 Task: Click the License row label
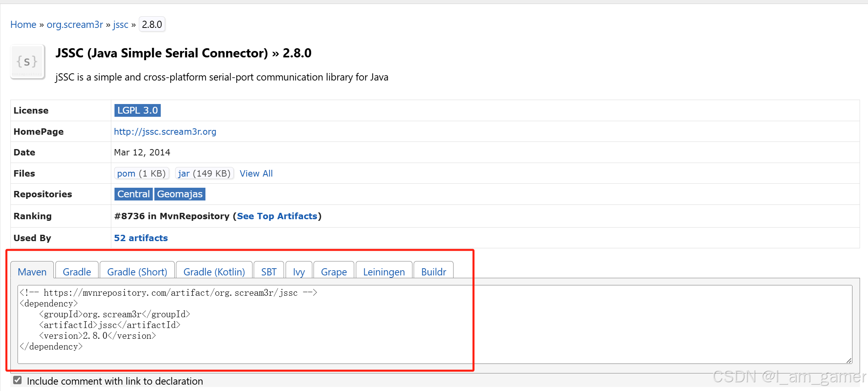(31, 110)
